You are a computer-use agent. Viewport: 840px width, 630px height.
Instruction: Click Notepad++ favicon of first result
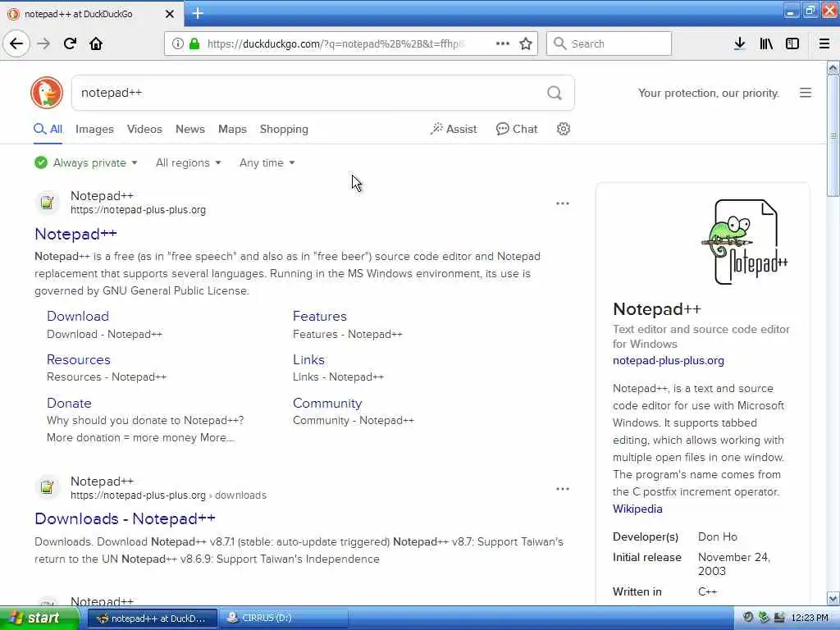point(47,203)
